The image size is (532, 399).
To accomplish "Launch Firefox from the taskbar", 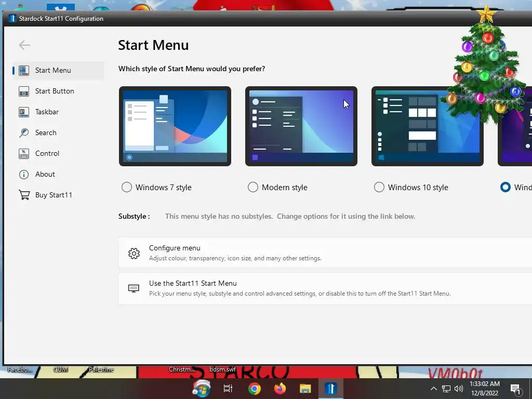I will tap(280, 389).
